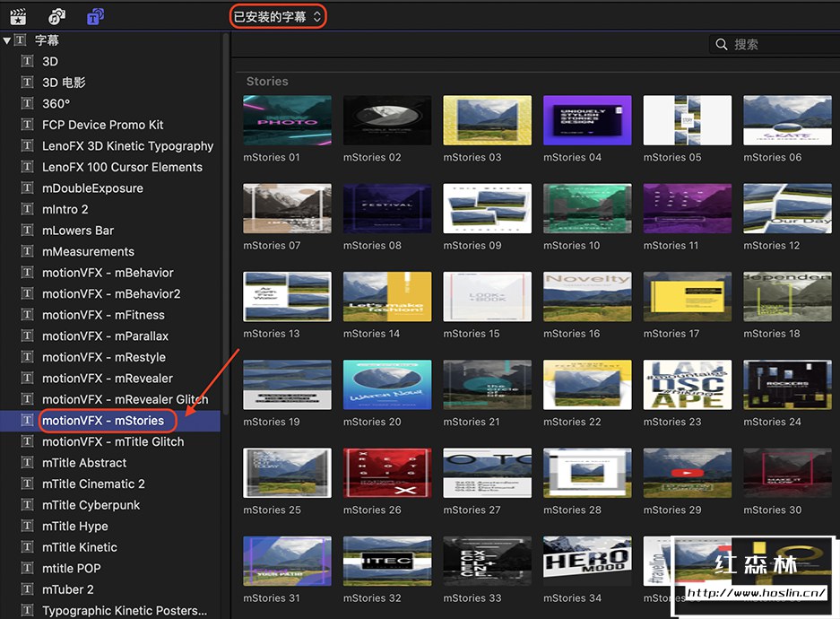Viewport: 840px width, 619px height.
Task: Click the title icon beside 3D category
Action: pos(27,61)
